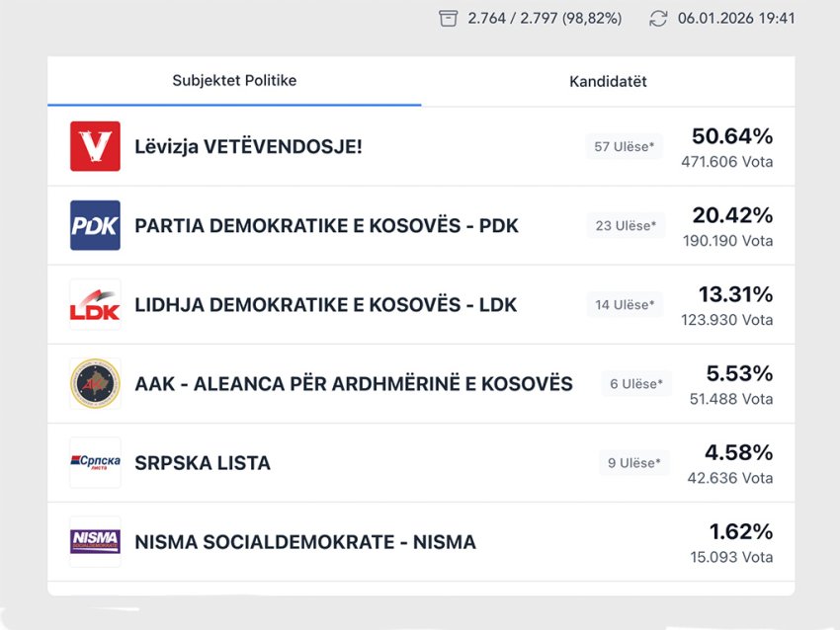The width and height of the screenshot is (840, 630).
Task: Click the Srpska Lista logo
Action: (95, 462)
